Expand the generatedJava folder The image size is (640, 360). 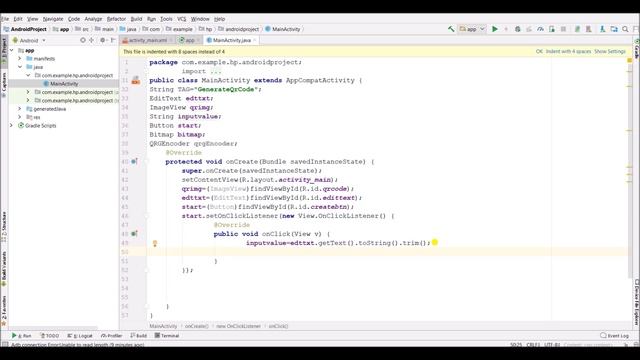click(x=20, y=109)
